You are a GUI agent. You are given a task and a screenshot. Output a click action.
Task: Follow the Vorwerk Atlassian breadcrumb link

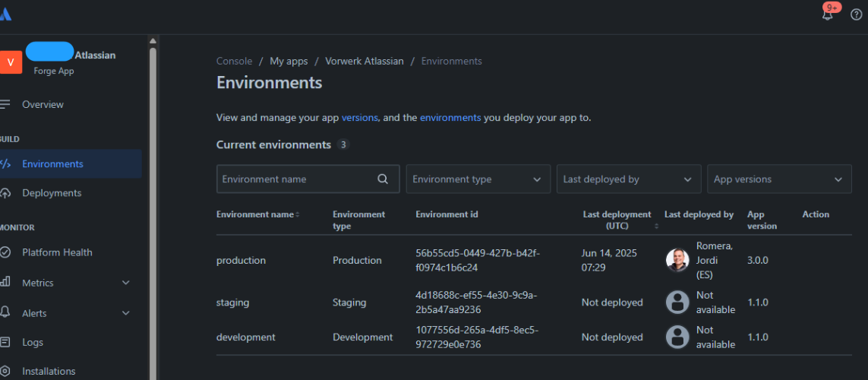coord(365,61)
